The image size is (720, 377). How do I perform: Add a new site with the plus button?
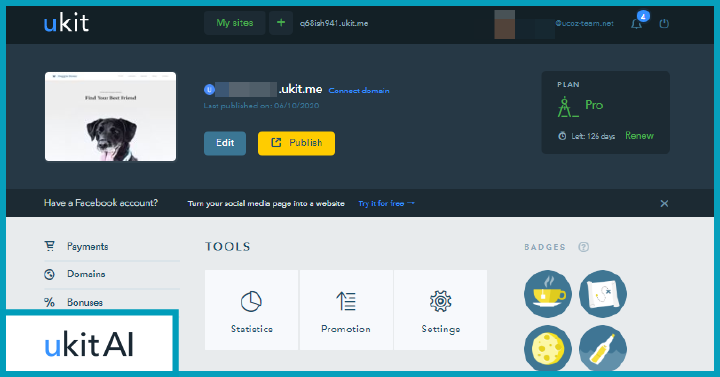pyautogui.click(x=281, y=23)
